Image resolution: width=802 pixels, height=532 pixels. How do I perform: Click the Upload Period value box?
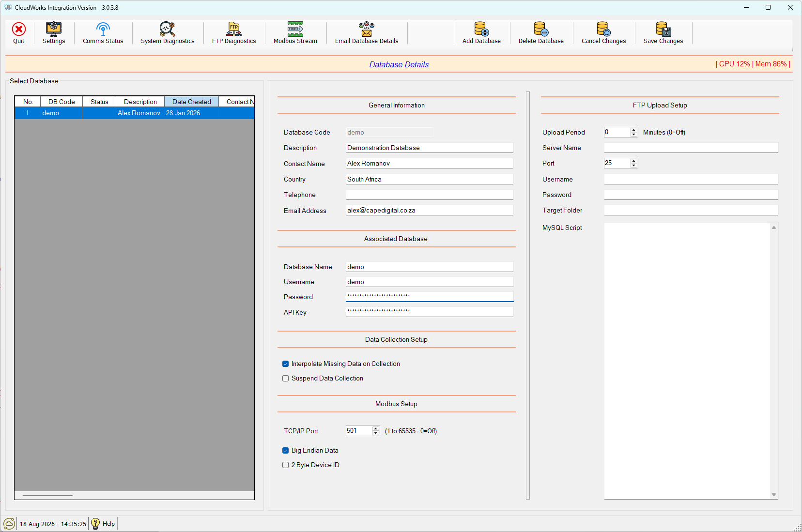click(x=617, y=132)
